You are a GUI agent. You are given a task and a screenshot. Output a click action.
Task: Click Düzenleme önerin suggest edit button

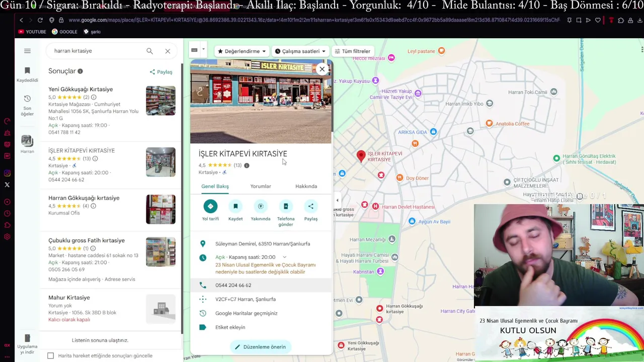pyautogui.click(x=260, y=347)
